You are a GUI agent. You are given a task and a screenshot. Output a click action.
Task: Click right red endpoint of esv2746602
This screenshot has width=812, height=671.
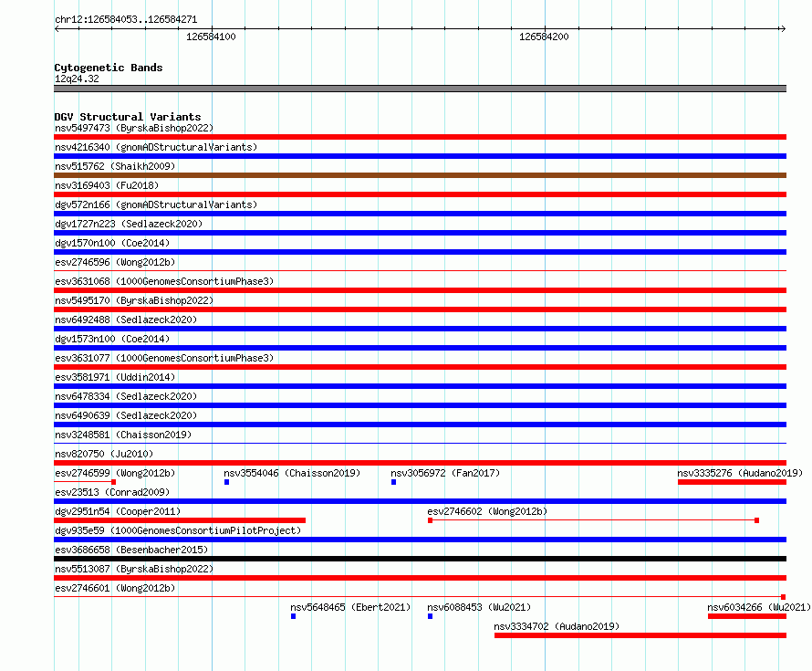[x=756, y=520]
